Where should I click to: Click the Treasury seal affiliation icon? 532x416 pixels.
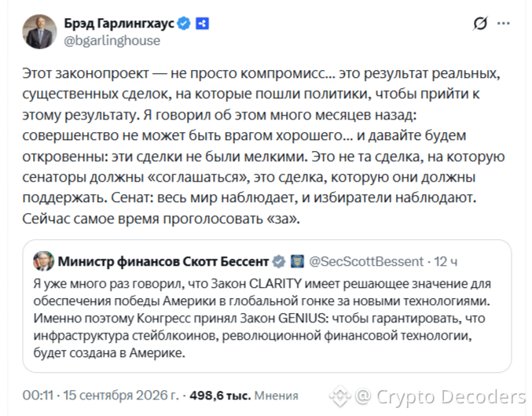298,262
